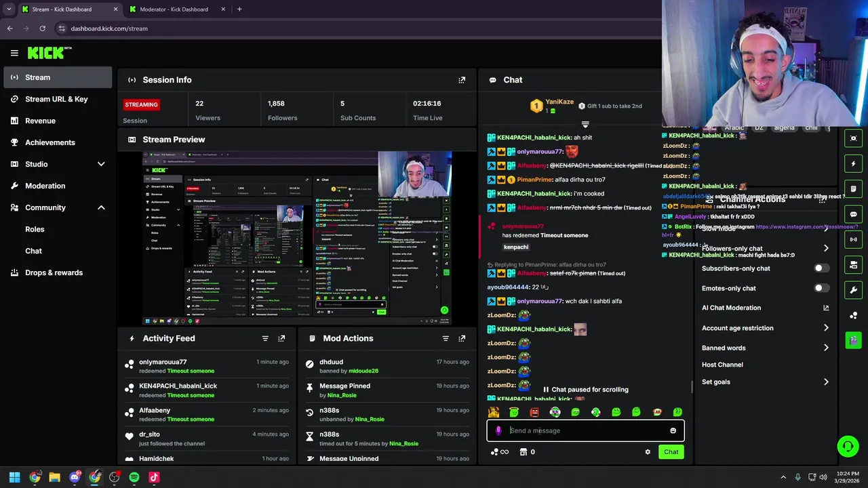Filter the Mod Actions list
Viewport: 868px width, 488px height.
pyautogui.click(x=446, y=338)
